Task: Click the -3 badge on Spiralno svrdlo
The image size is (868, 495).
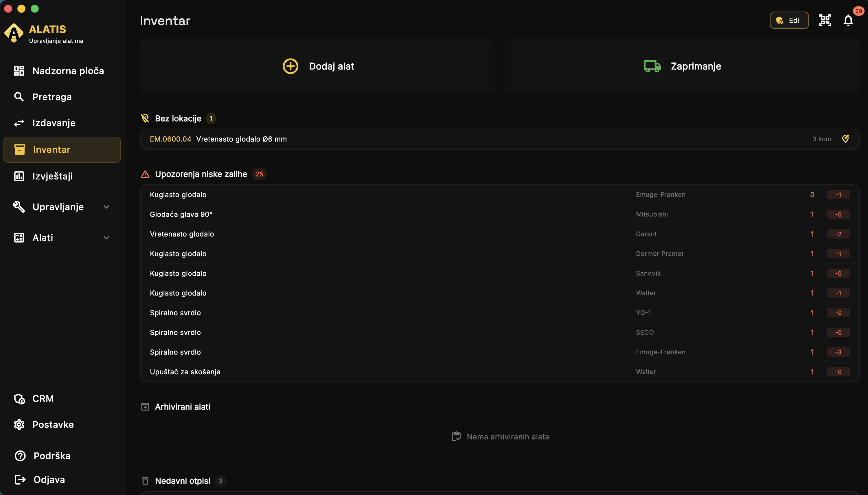Action: tap(838, 352)
